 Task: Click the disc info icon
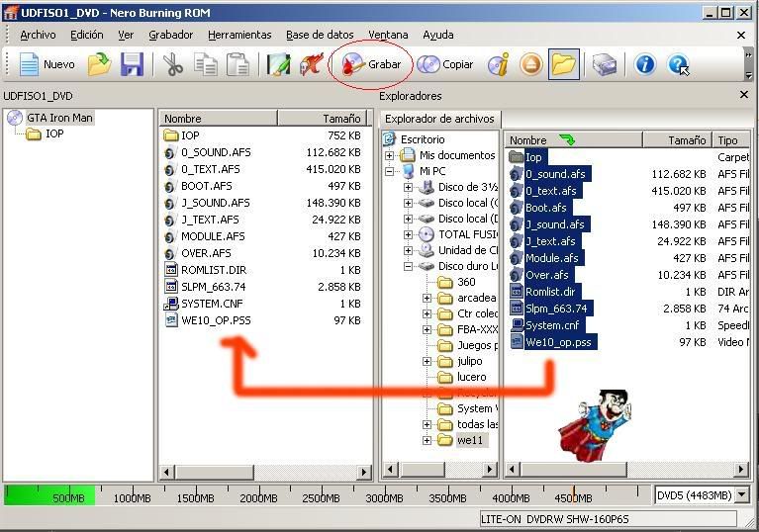pyautogui.click(x=498, y=64)
